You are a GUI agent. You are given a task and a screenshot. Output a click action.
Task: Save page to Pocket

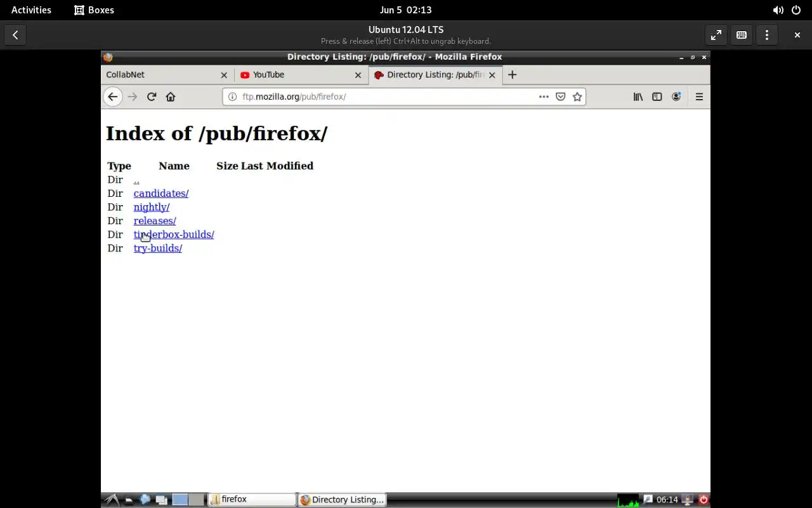click(x=560, y=97)
